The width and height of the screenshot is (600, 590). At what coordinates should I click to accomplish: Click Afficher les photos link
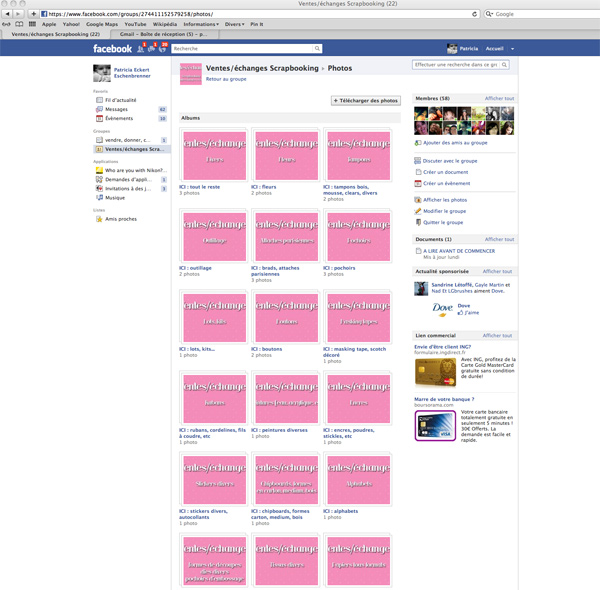(x=445, y=200)
